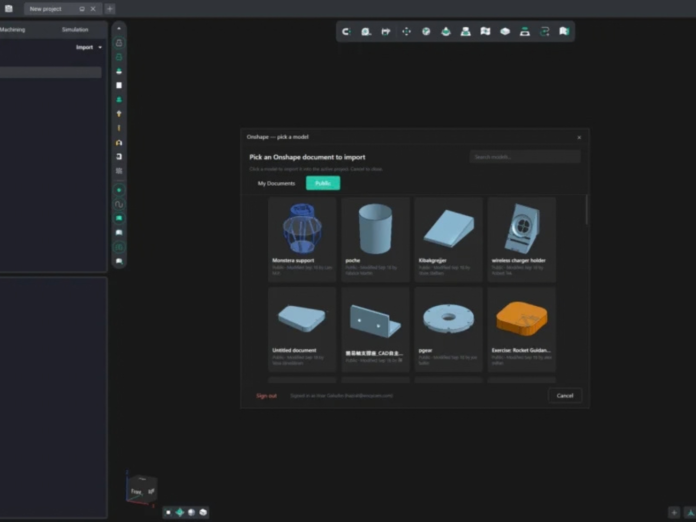Click the rightmost map icon in top toolbar
Viewport: 696px width, 522px height.
(564, 32)
